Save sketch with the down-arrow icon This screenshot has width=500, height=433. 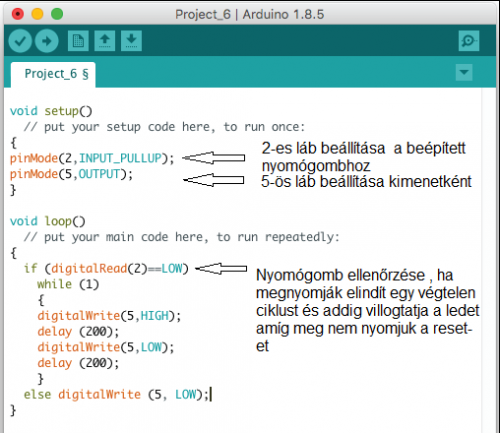(x=131, y=41)
